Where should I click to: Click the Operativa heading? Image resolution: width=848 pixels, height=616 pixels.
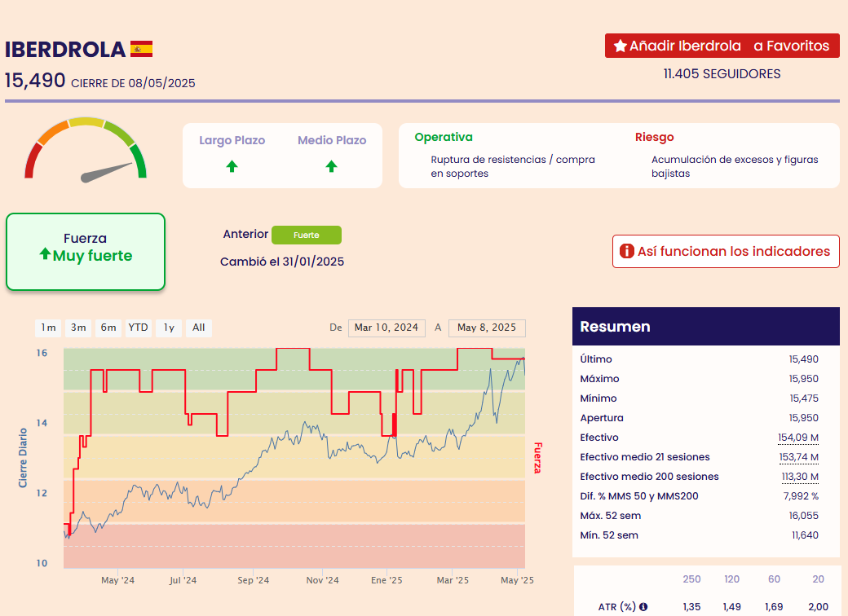point(444,137)
